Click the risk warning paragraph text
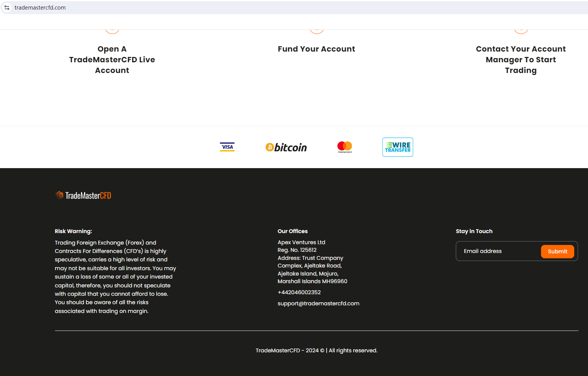The width and height of the screenshot is (588, 376). coord(115,277)
